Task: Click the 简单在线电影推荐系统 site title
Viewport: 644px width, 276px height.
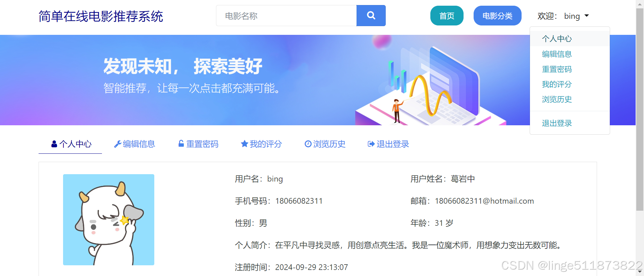Action: coord(101,16)
